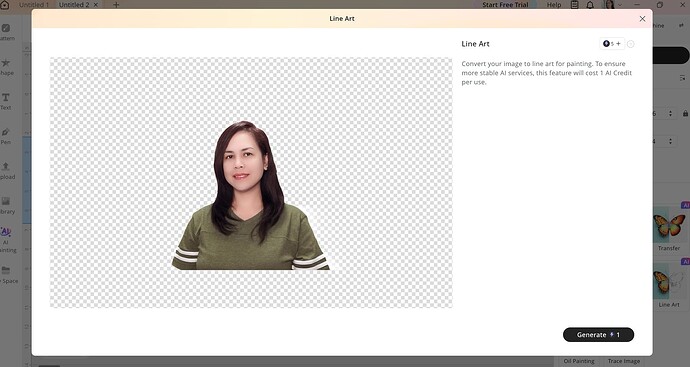Switch to the Untitled 2 tab

point(74,5)
